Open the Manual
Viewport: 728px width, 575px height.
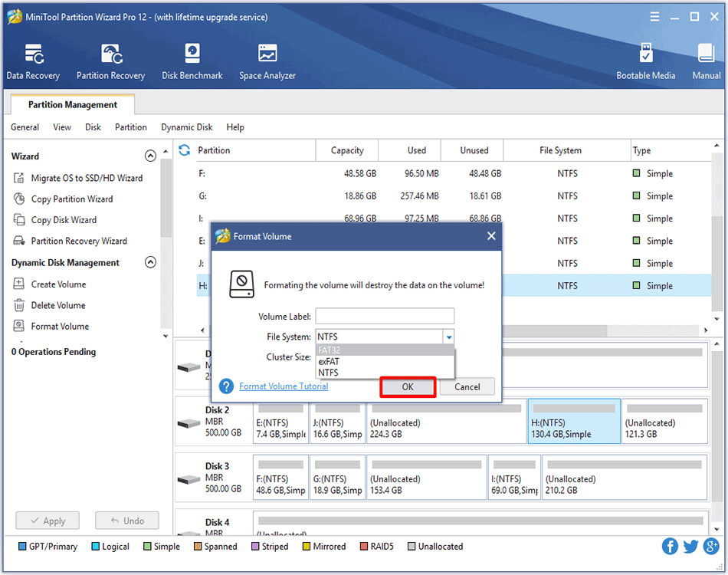pyautogui.click(x=705, y=61)
